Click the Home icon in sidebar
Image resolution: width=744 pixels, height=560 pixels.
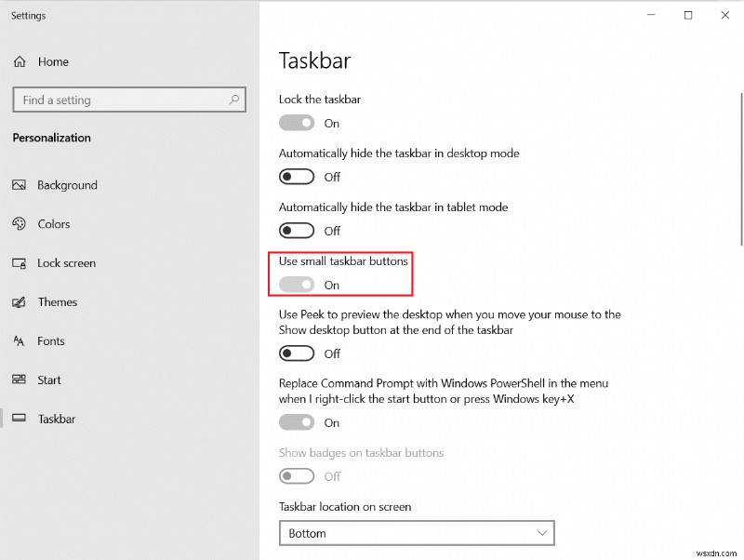[x=20, y=61]
